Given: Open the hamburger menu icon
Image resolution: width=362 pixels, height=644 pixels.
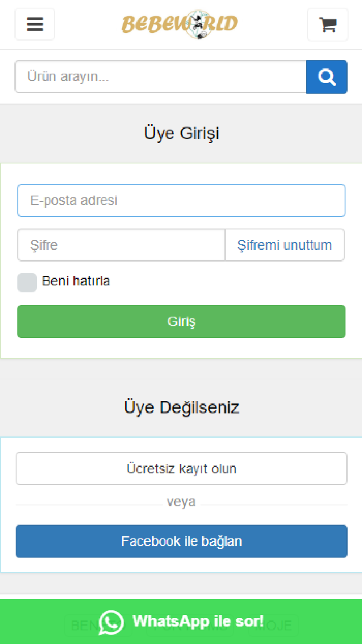Looking at the screenshot, I should click(35, 24).
